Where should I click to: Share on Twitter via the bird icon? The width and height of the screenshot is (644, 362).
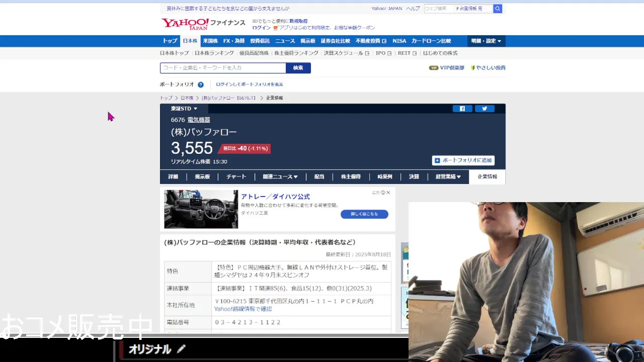485,109
